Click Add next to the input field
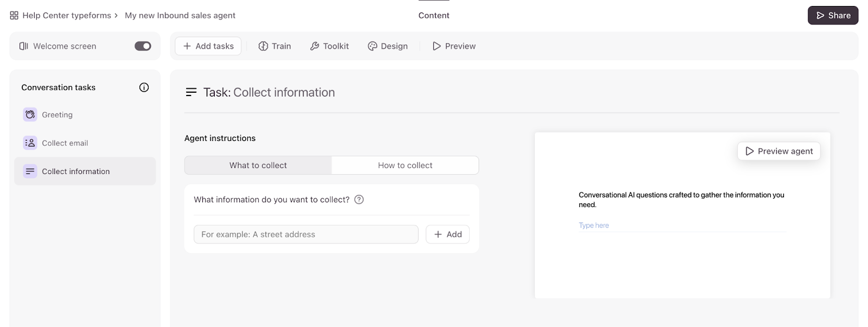The width and height of the screenshot is (868, 327). [x=448, y=234]
